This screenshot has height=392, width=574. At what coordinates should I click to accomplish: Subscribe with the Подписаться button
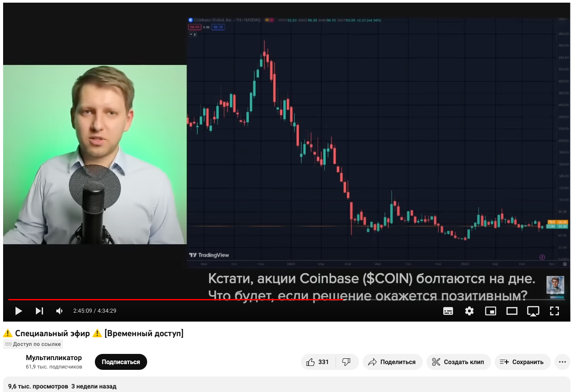(x=121, y=362)
